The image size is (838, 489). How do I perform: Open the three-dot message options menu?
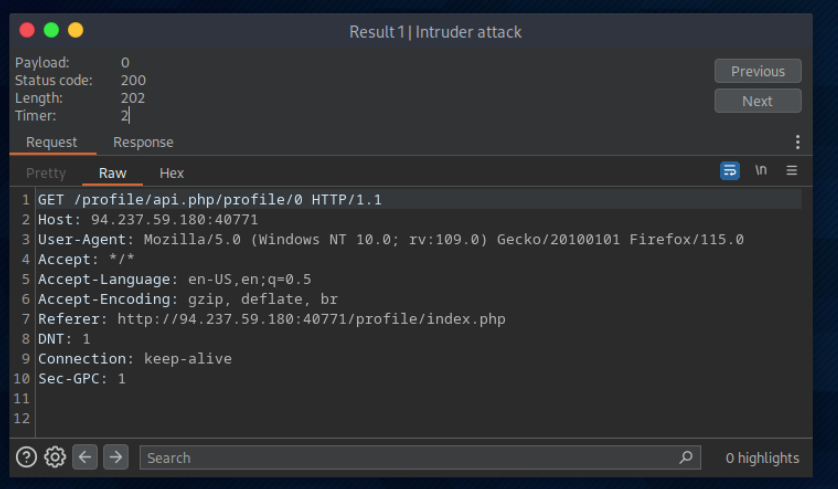[797, 142]
